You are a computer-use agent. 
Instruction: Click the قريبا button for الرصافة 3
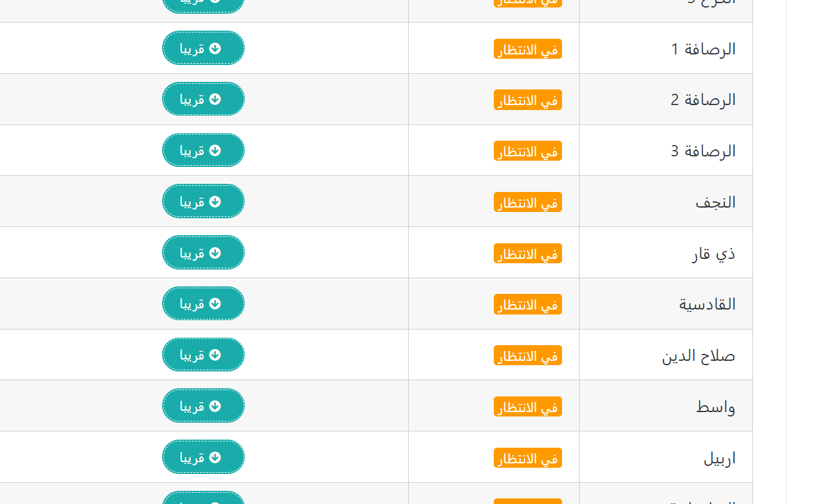coord(203,150)
